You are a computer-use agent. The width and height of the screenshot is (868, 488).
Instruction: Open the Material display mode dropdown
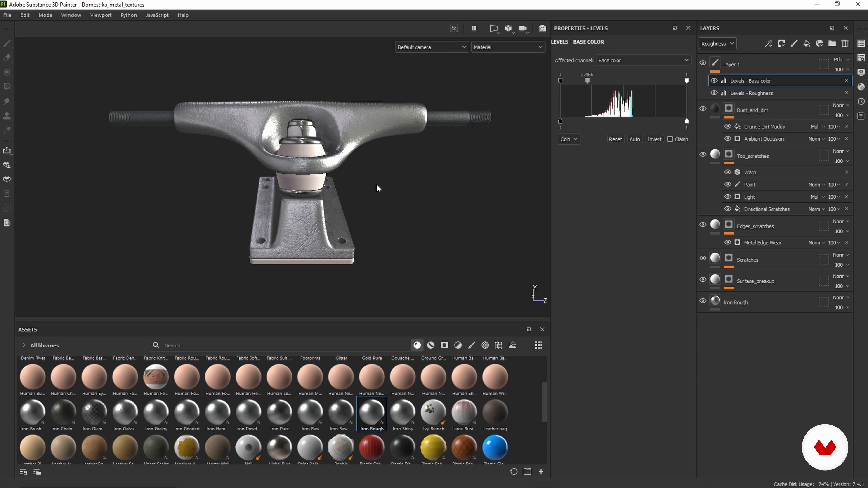(508, 47)
